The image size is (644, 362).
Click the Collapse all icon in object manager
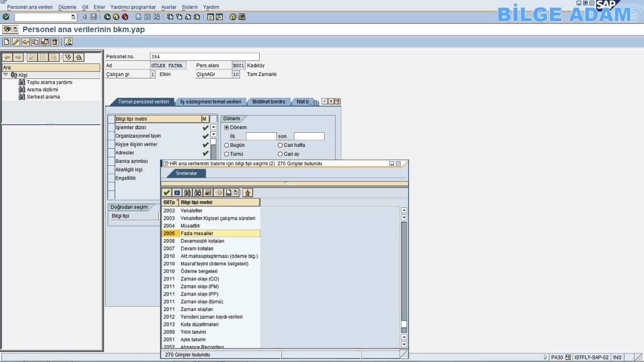78,57
